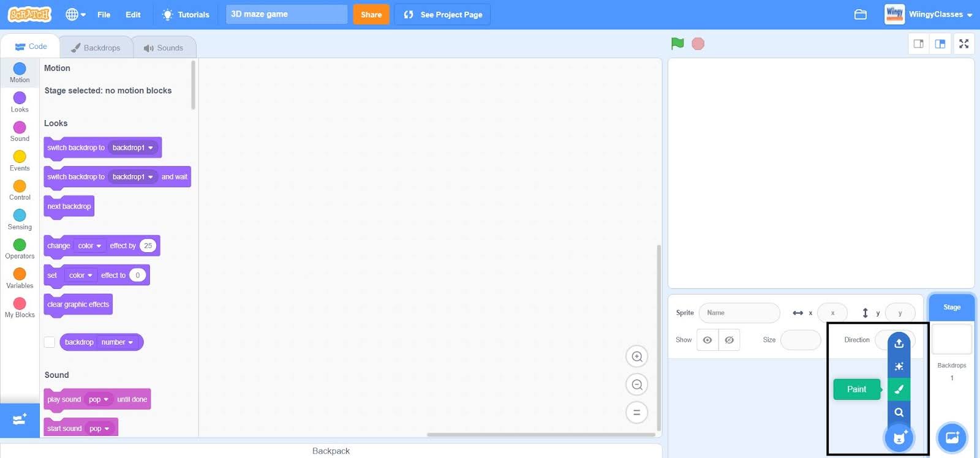Choose Upload Sprite option
The height and width of the screenshot is (458, 980).
click(899, 343)
